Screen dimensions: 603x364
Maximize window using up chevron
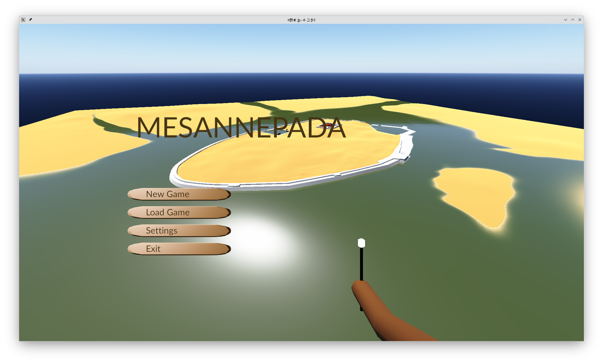pyautogui.click(x=573, y=20)
